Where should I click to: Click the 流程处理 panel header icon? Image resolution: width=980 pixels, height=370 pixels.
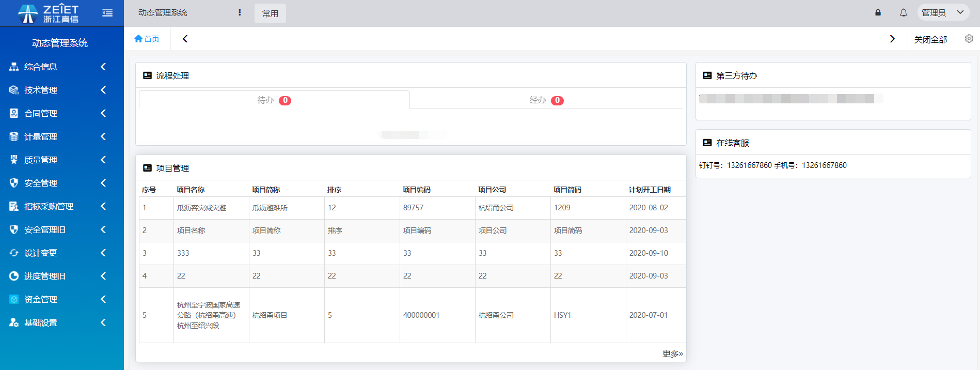click(147, 75)
